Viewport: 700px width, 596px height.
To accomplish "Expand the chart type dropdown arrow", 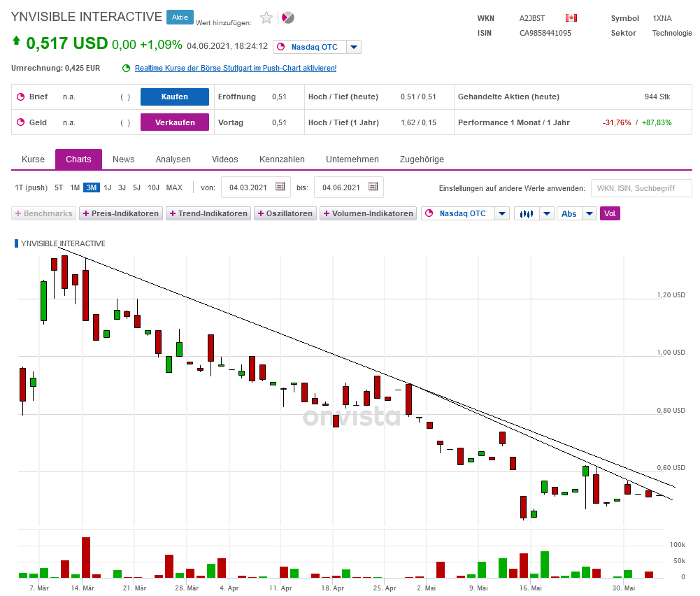I will 546,214.
